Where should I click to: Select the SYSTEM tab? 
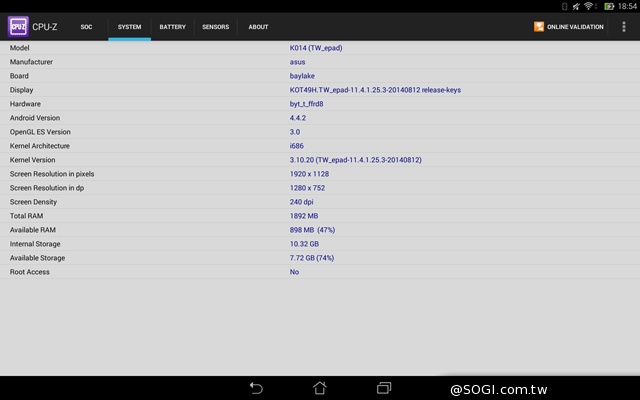[x=129, y=27]
